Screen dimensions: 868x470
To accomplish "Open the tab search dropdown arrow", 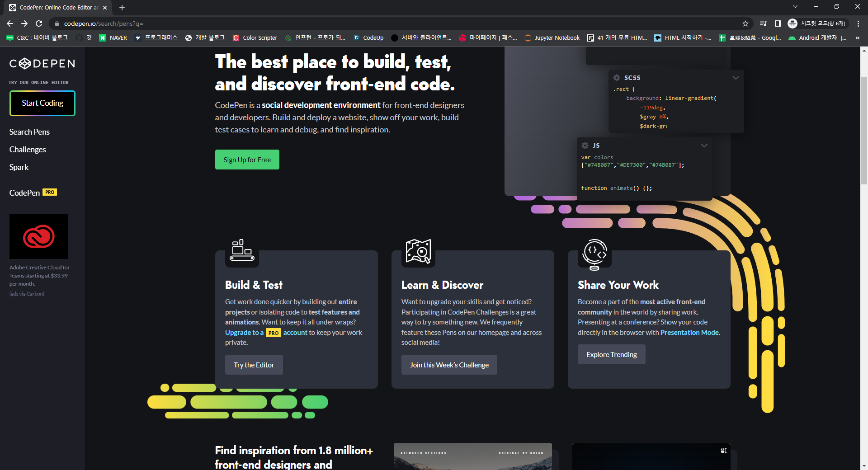I will (x=795, y=7).
